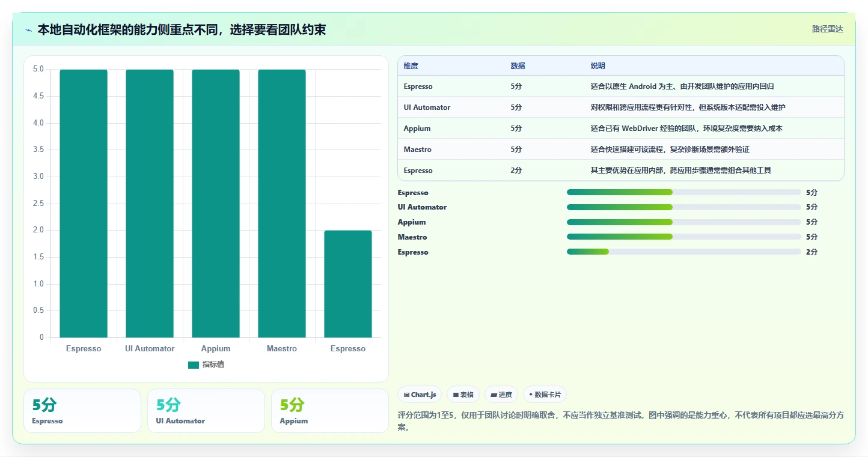
Task: Click the Maestro progress bar
Action: point(683,237)
